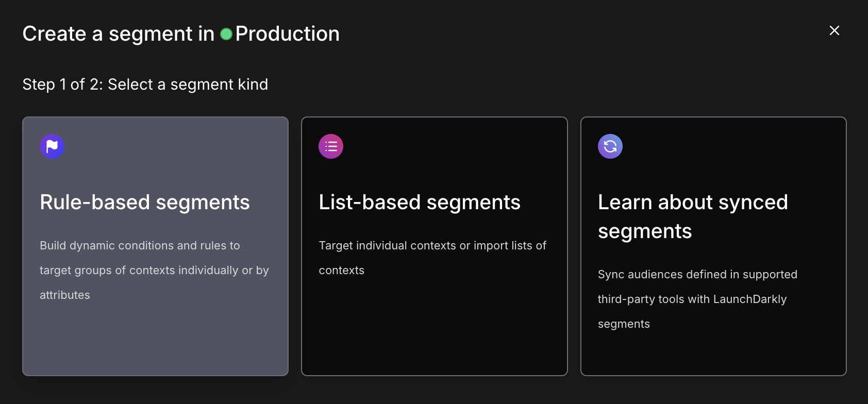Click "Sync audiences defined in supported" description
Image resolution: width=868 pixels, height=404 pixels.
click(697, 299)
